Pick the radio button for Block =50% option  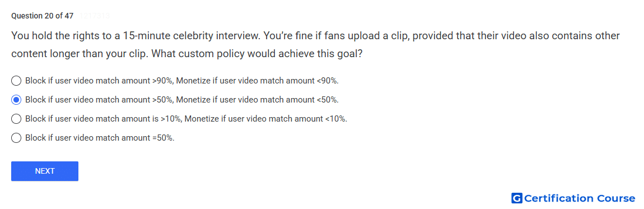pos(16,138)
